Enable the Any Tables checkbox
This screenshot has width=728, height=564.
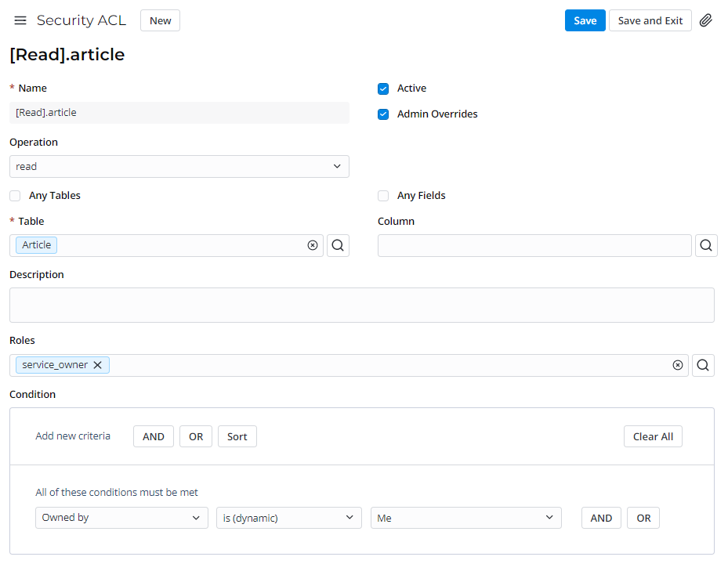pos(15,196)
